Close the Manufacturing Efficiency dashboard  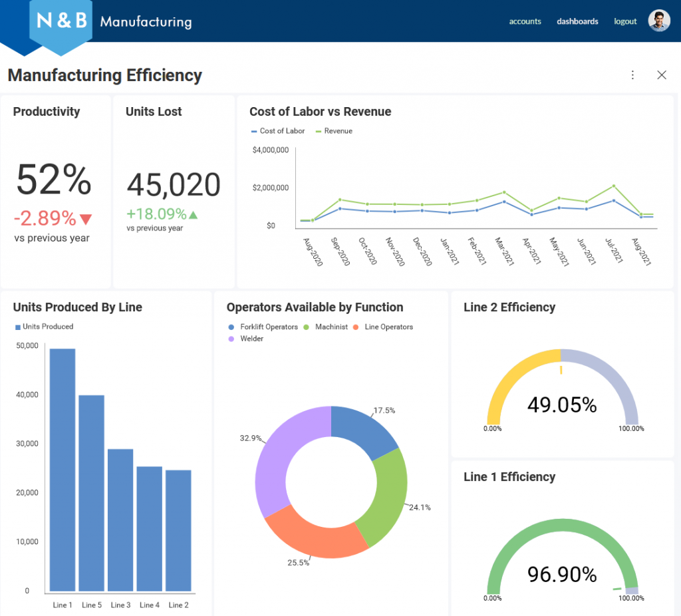coord(662,75)
